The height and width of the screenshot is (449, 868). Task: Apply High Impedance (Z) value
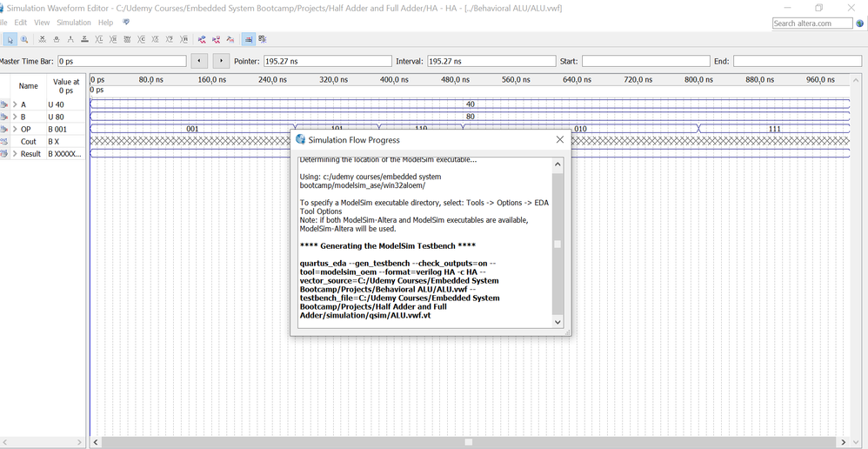(x=84, y=39)
